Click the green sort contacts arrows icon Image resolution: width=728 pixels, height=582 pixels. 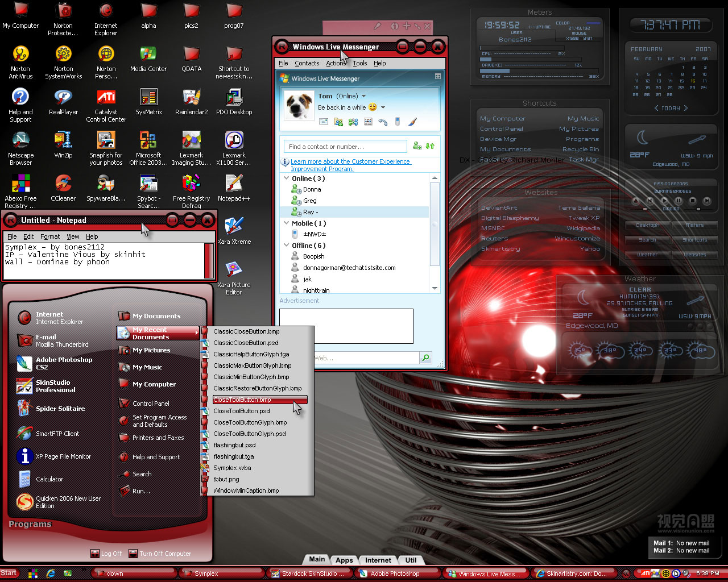click(430, 146)
